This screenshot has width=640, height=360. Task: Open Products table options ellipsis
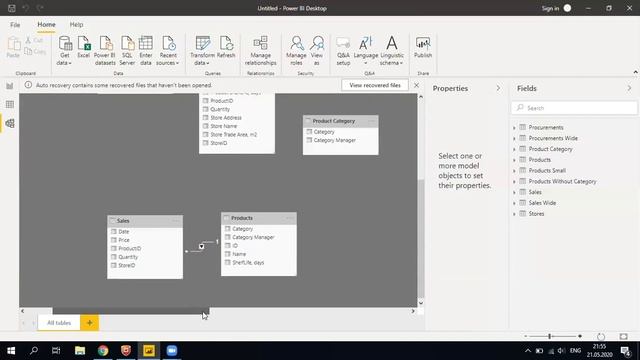tap(289, 218)
